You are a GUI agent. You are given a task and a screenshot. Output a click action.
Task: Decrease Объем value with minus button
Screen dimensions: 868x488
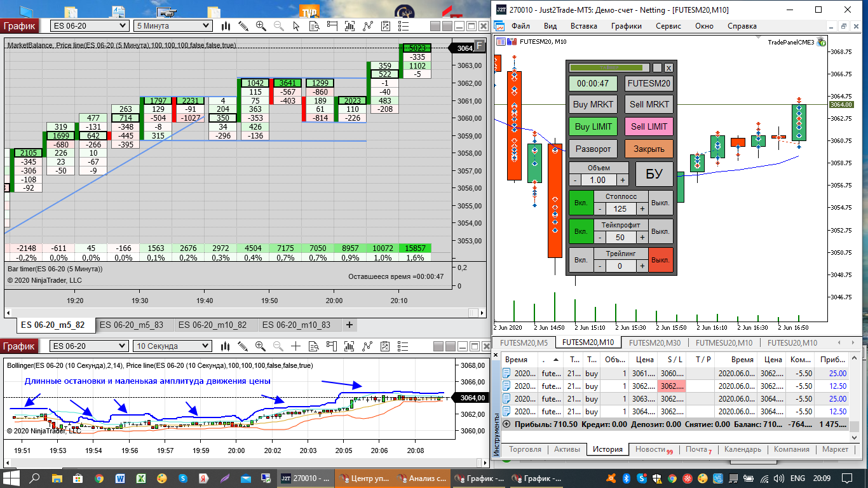pyautogui.click(x=574, y=180)
